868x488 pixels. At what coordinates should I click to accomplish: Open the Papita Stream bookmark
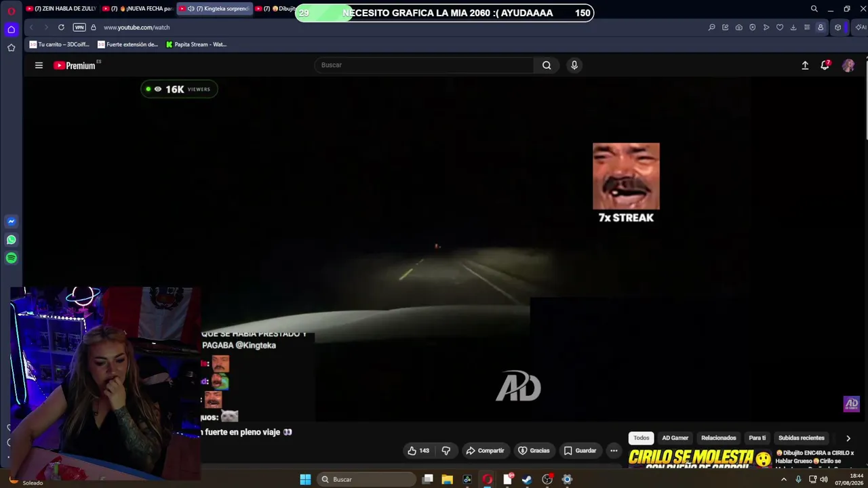pyautogui.click(x=196, y=45)
